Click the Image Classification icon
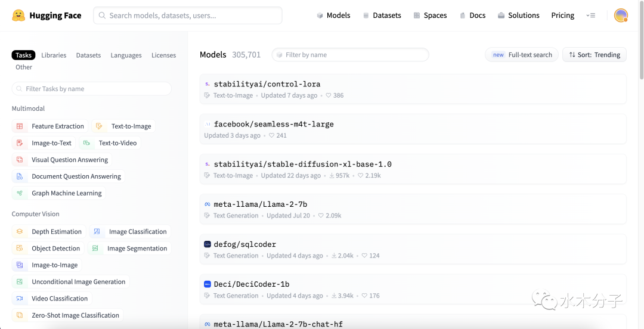644x329 pixels. coord(97,232)
